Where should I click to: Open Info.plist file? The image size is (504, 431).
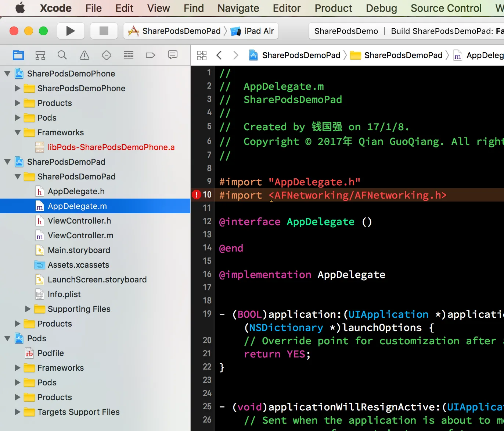click(x=64, y=294)
